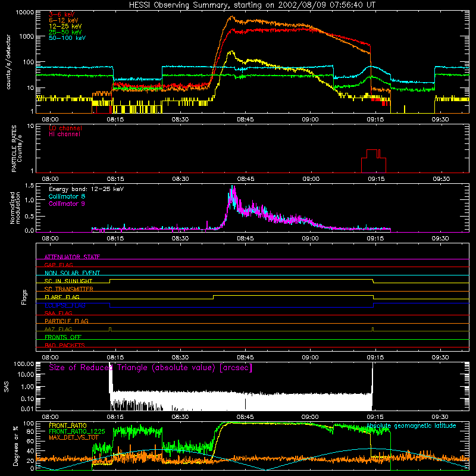Pick the cyan 50-100 keV legend label
This screenshot has height=476, width=476.
pyautogui.click(x=67, y=38)
